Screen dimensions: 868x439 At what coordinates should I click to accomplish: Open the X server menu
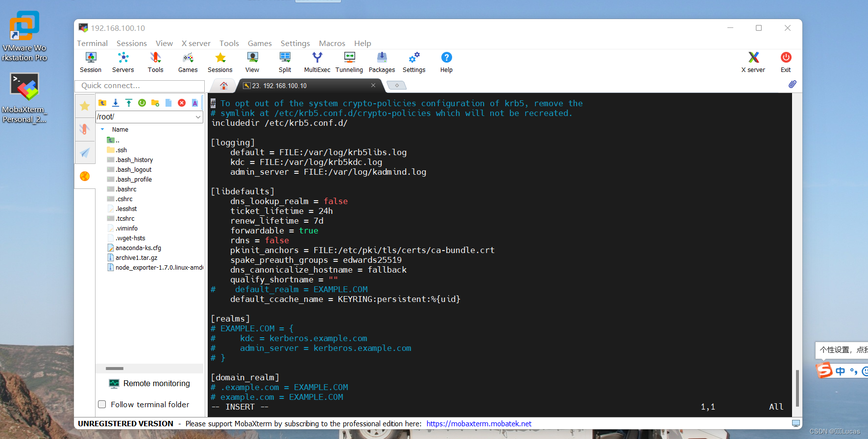coord(196,43)
